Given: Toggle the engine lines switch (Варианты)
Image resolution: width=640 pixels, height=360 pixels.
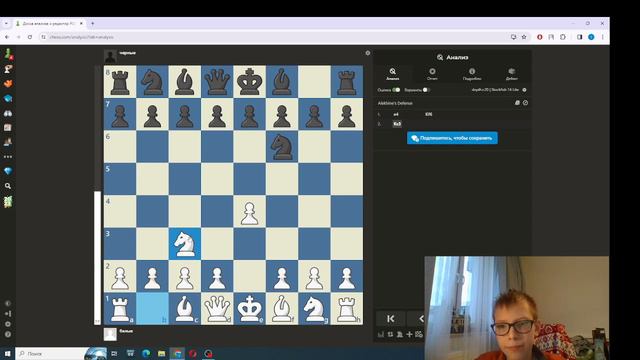Looking at the screenshot, I should [x=426, y=90].
